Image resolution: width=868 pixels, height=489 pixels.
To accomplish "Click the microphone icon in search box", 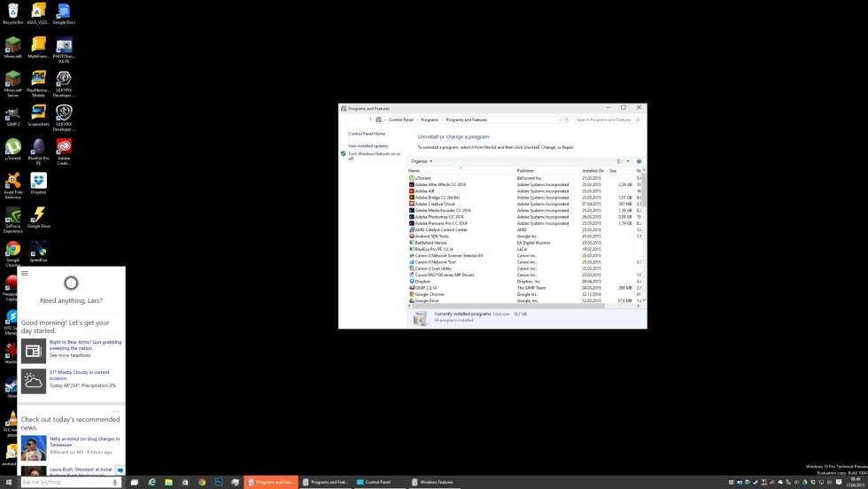I will (115, 482).
